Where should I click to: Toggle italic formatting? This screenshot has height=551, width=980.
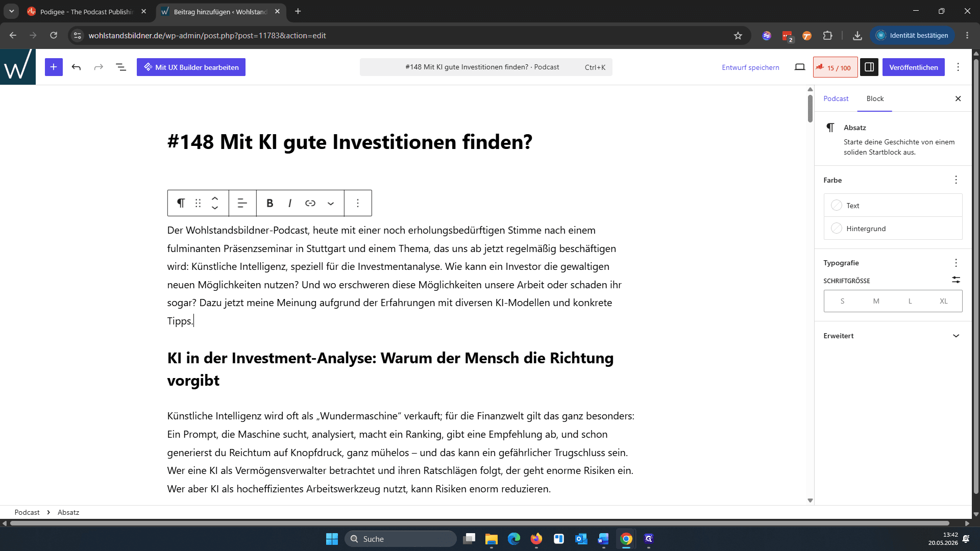click(290, 203)
